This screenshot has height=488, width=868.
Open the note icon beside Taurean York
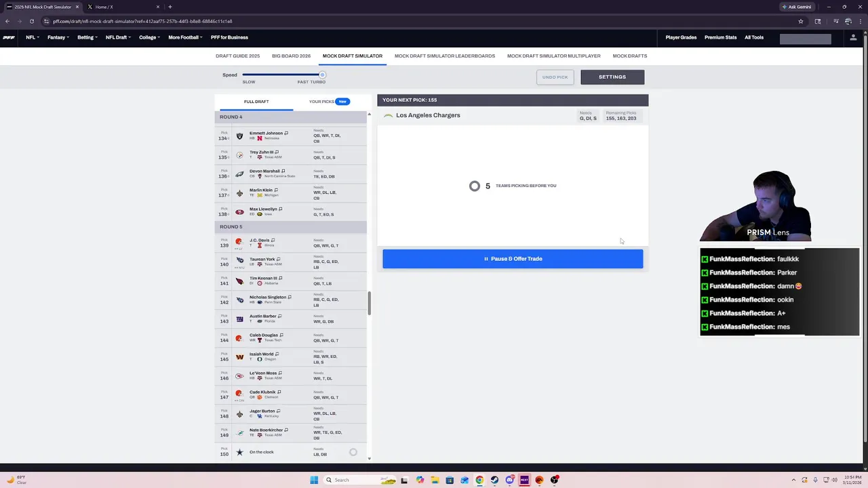[x=278, y=259]
